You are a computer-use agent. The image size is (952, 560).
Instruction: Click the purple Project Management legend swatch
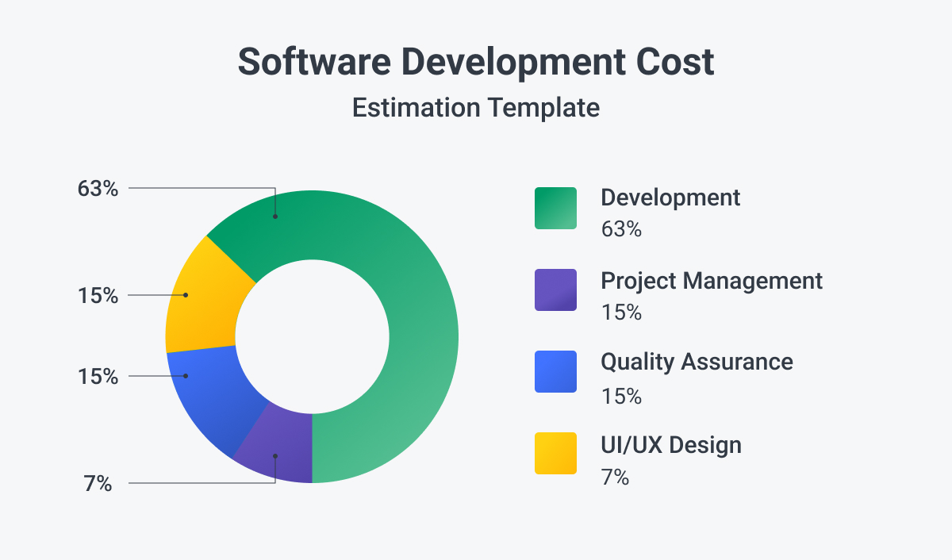tap(555, 291)
